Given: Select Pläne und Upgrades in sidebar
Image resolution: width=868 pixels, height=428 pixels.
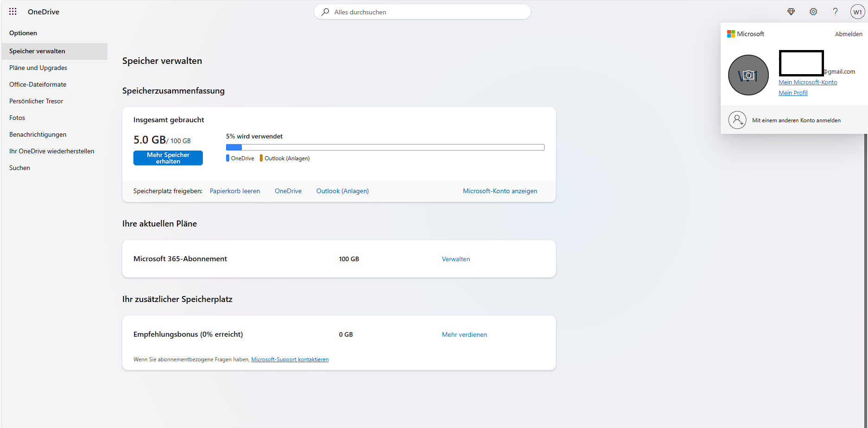Looking at the screenshot, I should [38, 68].
